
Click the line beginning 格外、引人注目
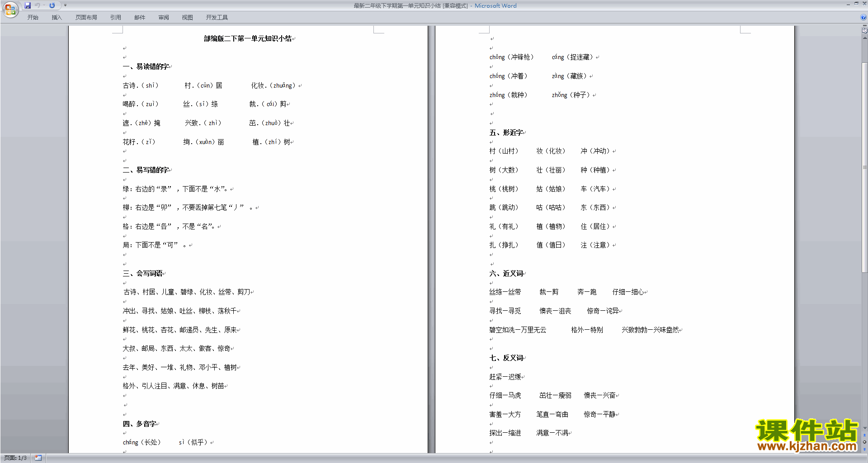click(x=174, y=386)
